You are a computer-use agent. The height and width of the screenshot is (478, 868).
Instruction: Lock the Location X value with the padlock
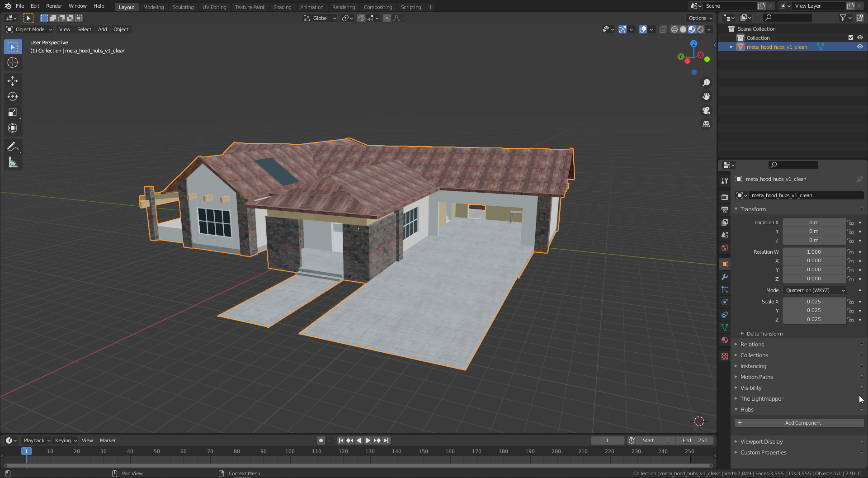point(850,222)
